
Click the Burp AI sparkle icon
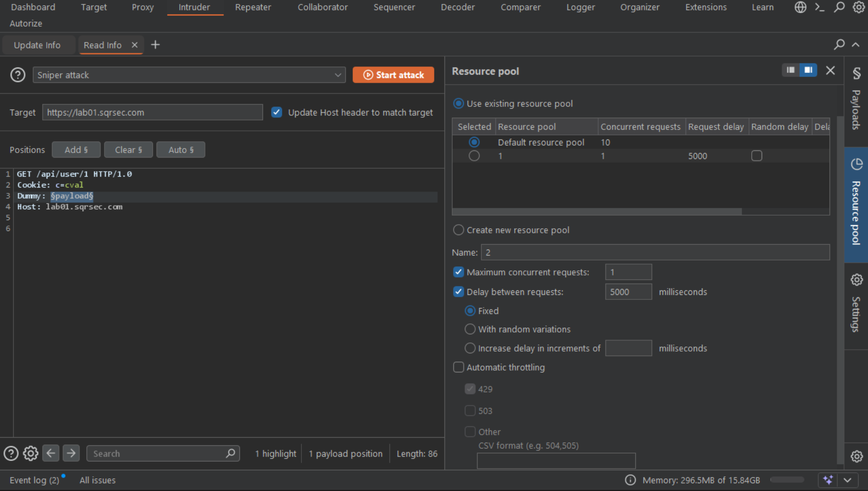(828, 480)
